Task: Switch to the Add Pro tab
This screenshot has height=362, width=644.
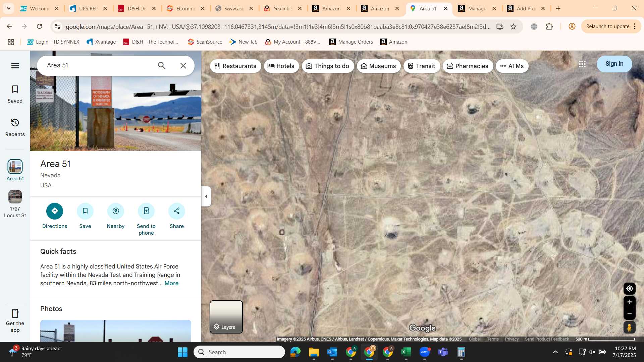Action: 526,8
